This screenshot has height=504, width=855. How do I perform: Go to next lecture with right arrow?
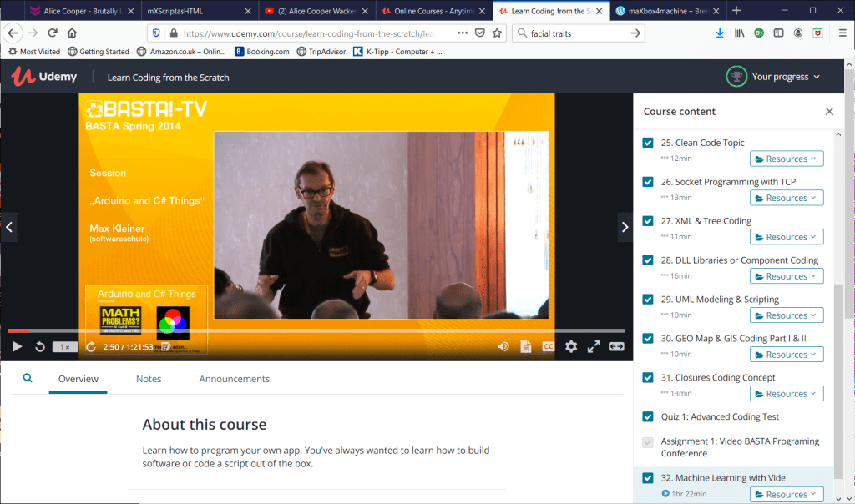(x=624, y=227)
